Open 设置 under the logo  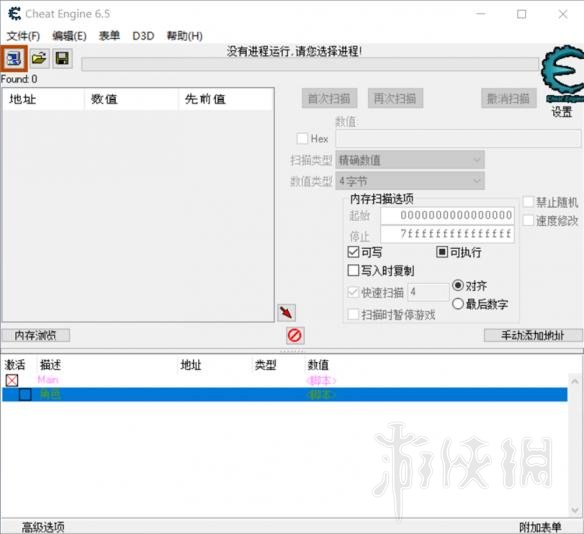pyautogui.click(x=562, y=112)
